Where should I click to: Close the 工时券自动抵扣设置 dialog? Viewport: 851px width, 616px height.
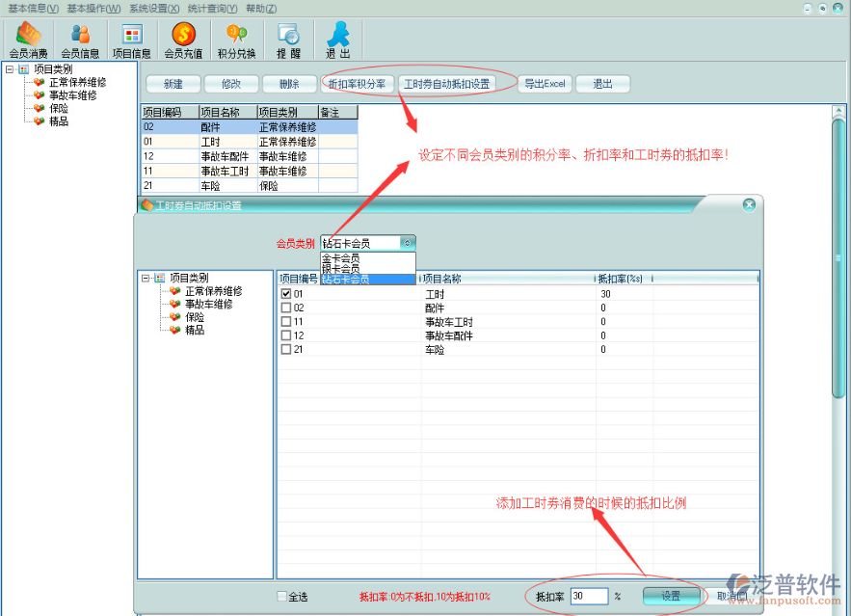pyautogui.click(x=749, y=205)
